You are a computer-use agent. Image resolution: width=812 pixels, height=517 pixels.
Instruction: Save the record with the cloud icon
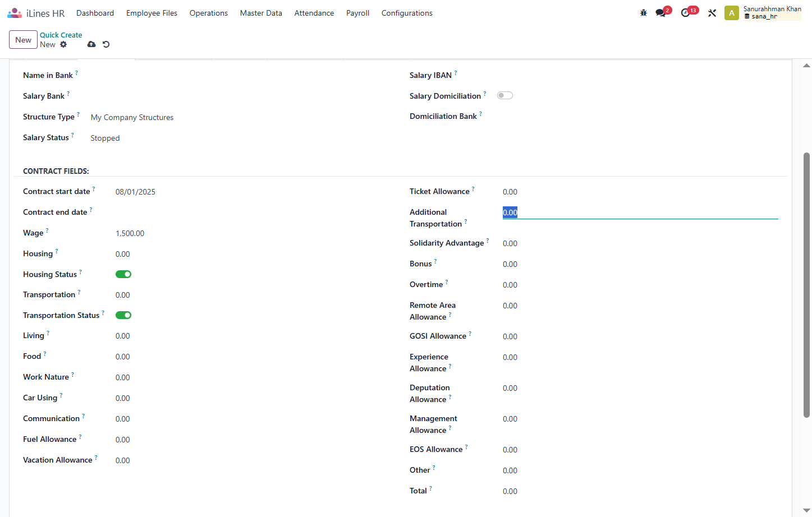point(91,44)
